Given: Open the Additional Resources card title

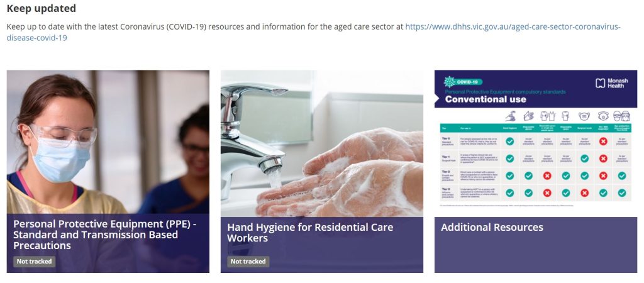Looking at the screenshot, I should coord(492,227).
